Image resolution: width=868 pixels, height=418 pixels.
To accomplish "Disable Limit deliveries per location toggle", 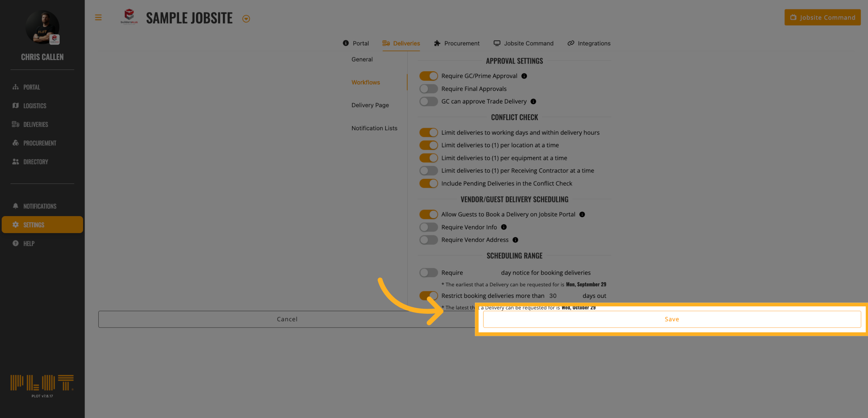I will 429,145.
